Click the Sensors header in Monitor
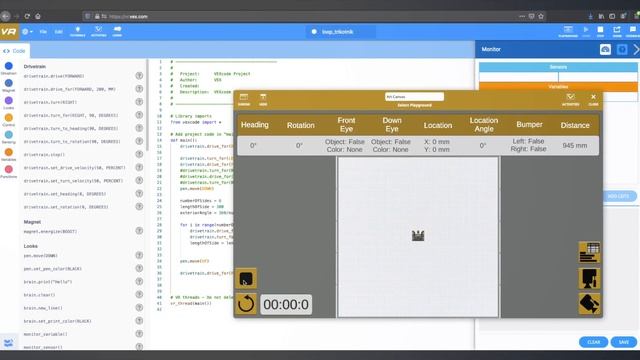This screenshot has height=360, width=640. coord(558,67)
